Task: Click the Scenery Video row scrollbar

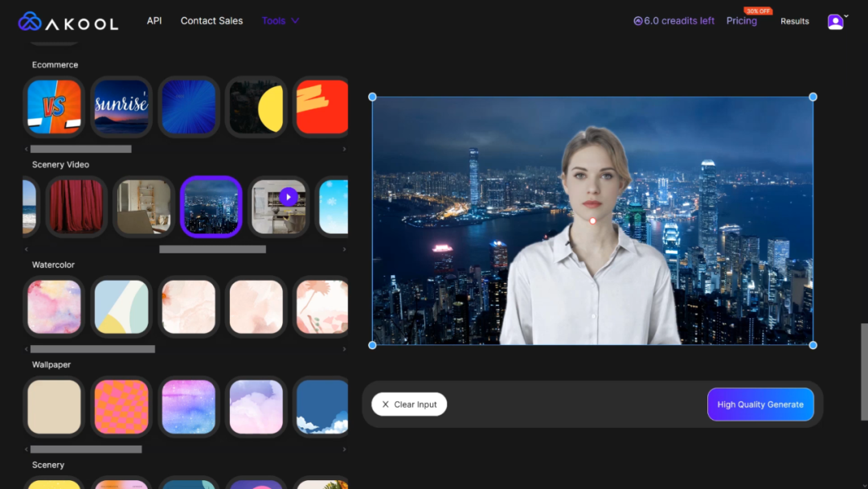Action: pos(212,249)
